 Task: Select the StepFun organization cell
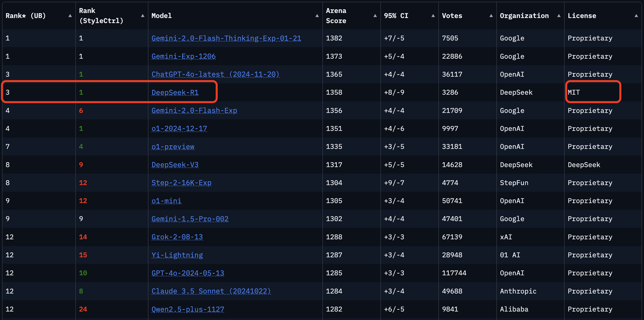tap(514, 183)
